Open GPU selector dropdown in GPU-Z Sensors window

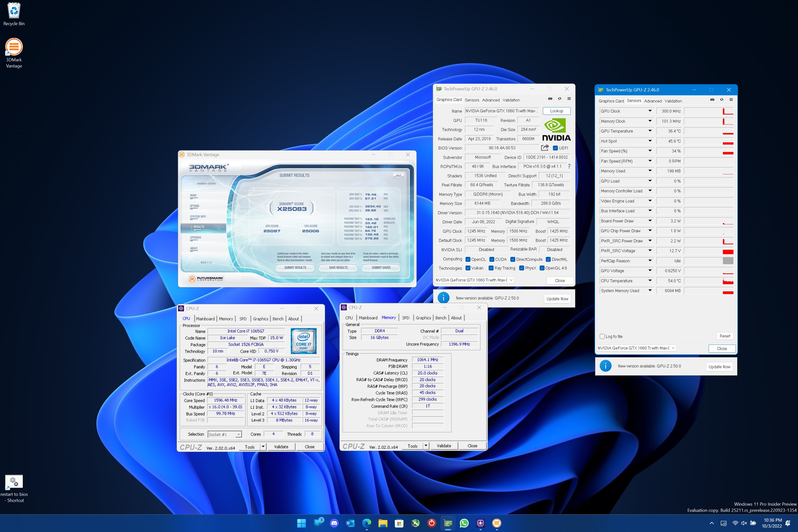coord(637,348)
